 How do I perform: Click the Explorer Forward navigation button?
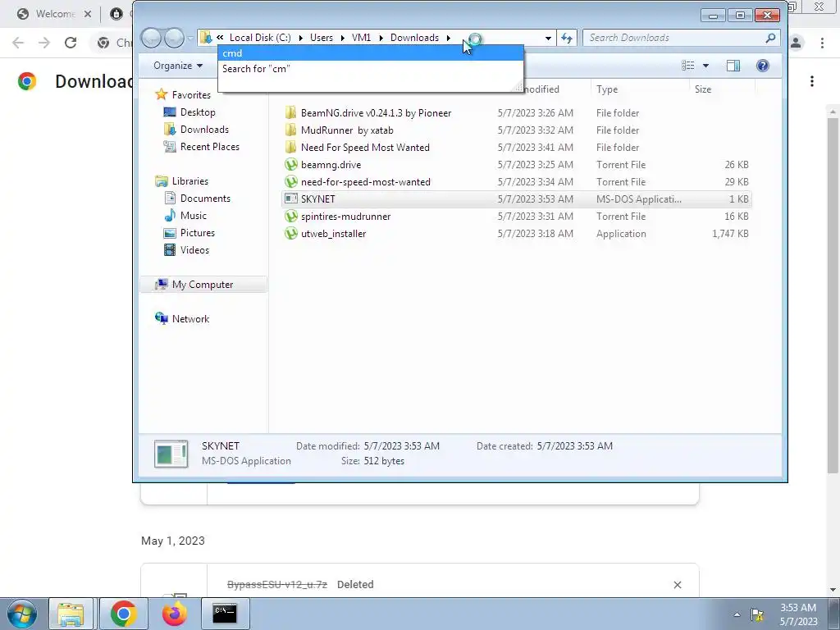[174, 38]
